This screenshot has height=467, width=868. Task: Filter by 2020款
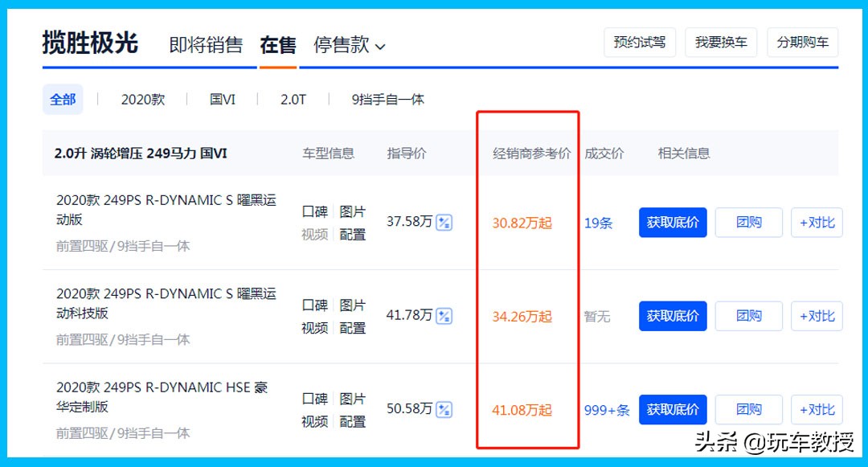(x=143, y=100)
